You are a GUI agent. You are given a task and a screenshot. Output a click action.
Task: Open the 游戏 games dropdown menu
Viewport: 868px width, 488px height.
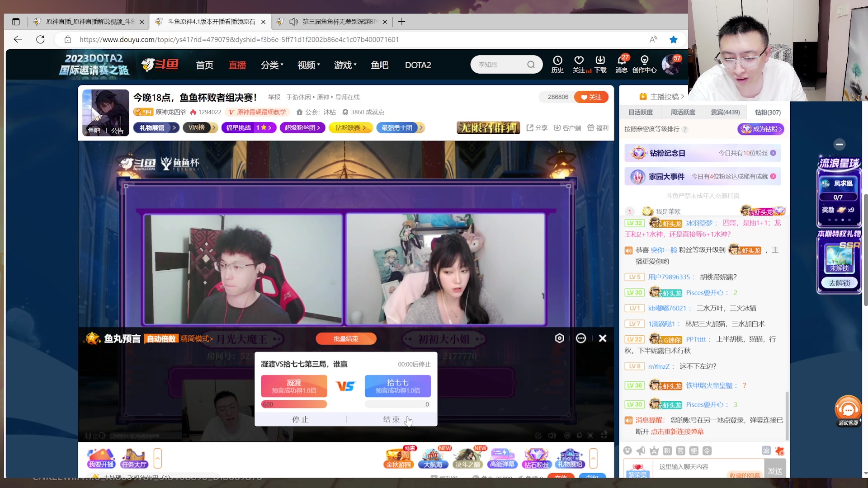click(x=345, y=65)
